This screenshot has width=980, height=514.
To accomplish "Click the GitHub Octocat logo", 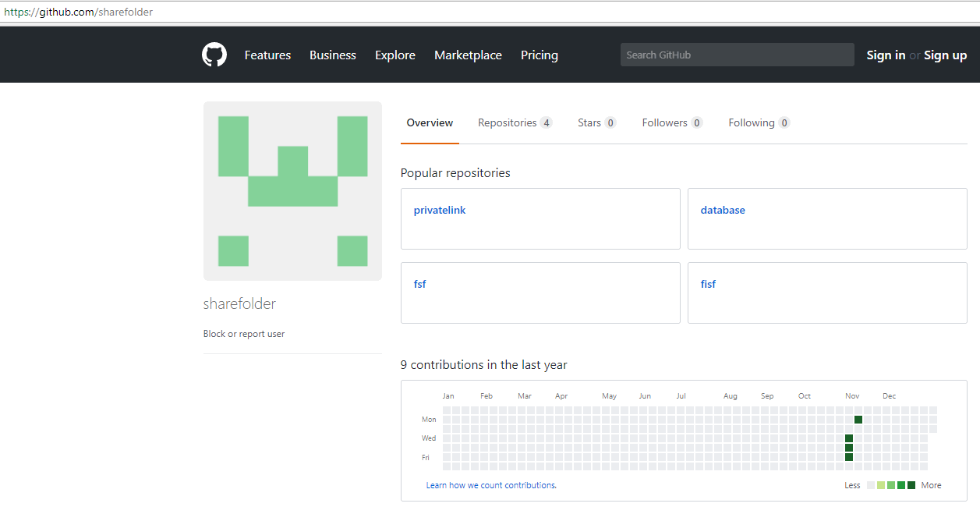I will (214, 55).
